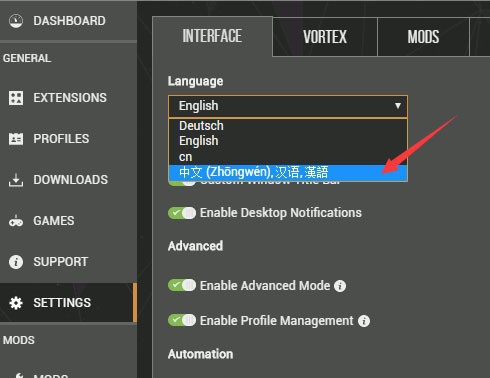Select Deutsch from language list
The height and width of the screenshot is (378, 490).
288,126
